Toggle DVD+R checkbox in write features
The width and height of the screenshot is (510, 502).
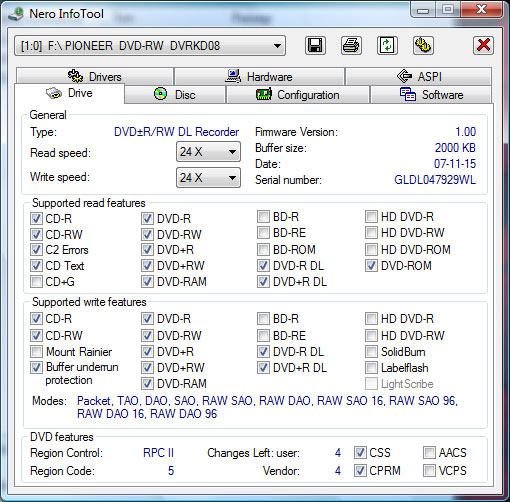(x=147, y=351)
